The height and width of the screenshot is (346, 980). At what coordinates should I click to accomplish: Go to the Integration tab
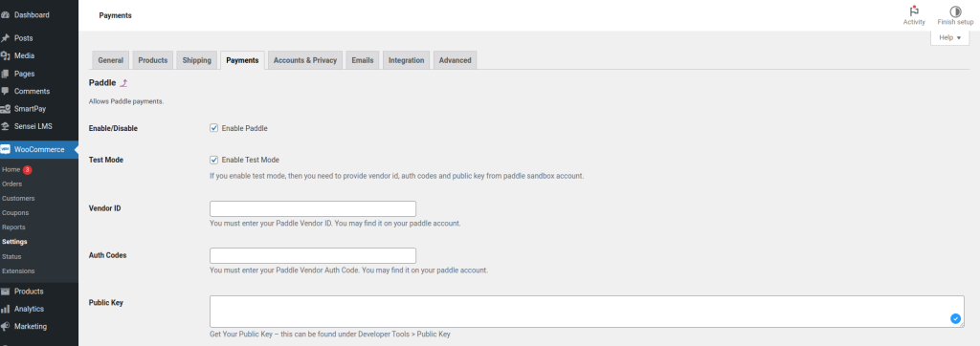(406, 60)
